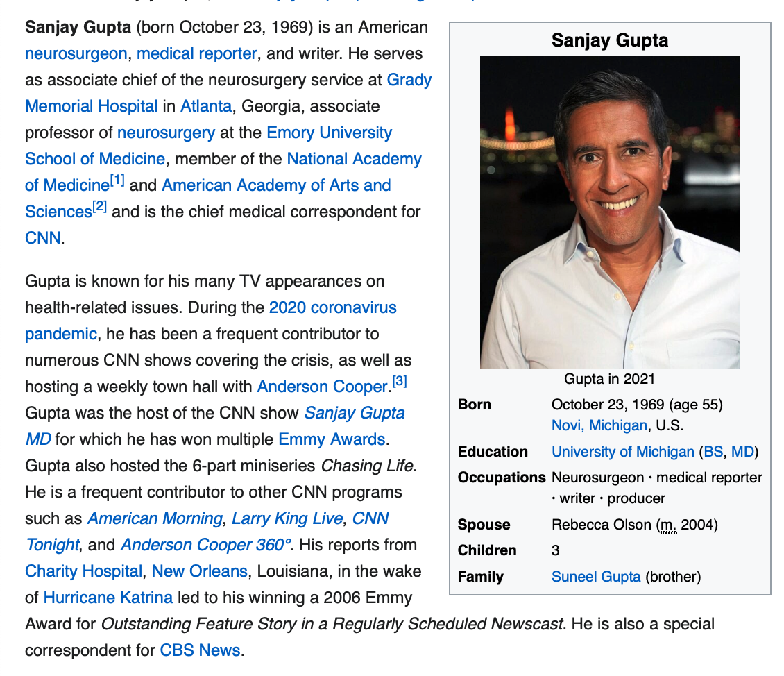Open the Larry King Live link
Screen dimensions: 784x676
click(x=287, y=518)
